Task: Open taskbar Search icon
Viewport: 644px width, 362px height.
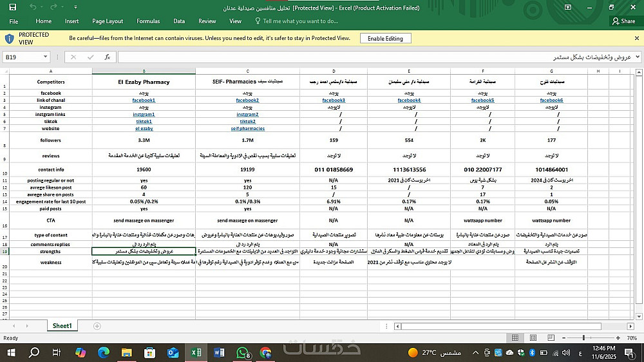Action: [34, 352]
